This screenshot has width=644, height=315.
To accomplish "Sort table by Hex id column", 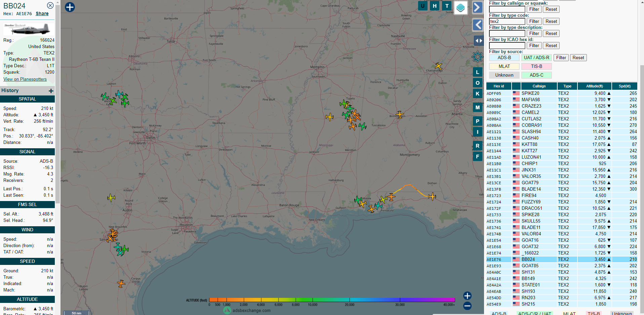I will coord(499,86).
